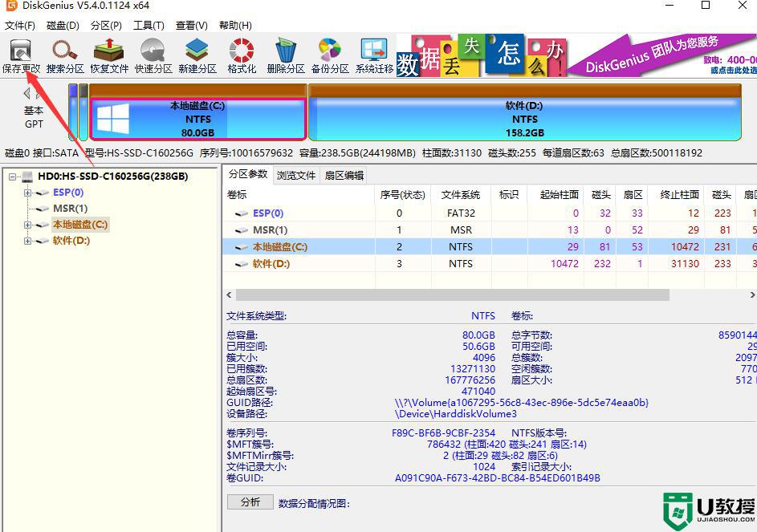This screenshot has height=532, width=757.
Task: Switch to the 扇区编辑 tab
Action: (x=344, y=175)
